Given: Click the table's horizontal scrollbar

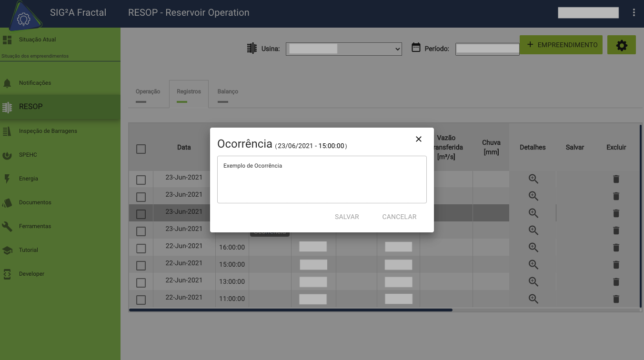Looking at the screenshot, I should (x=291, y=310).
